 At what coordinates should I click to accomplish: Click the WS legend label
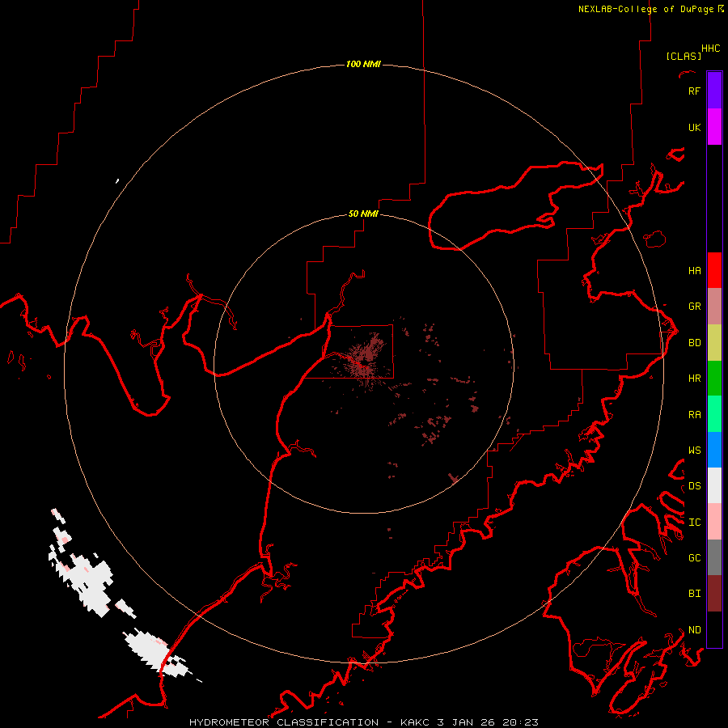pyautogui.click(x=694, y=451)
